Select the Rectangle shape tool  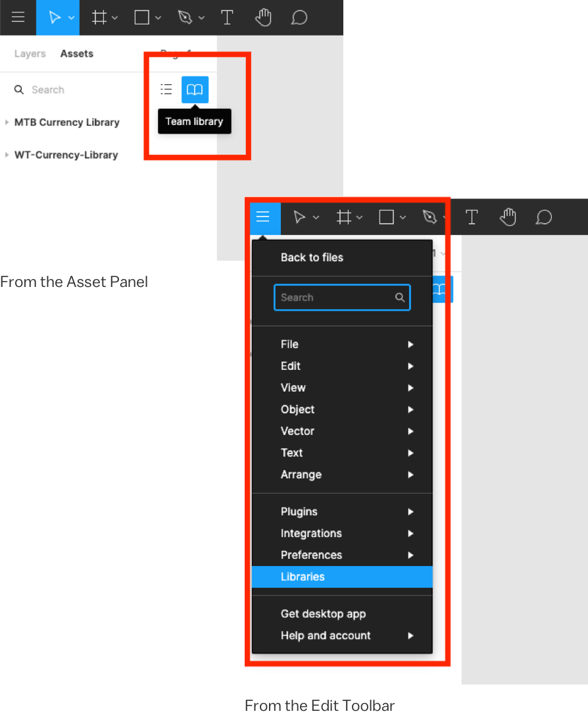click(142, 17)
